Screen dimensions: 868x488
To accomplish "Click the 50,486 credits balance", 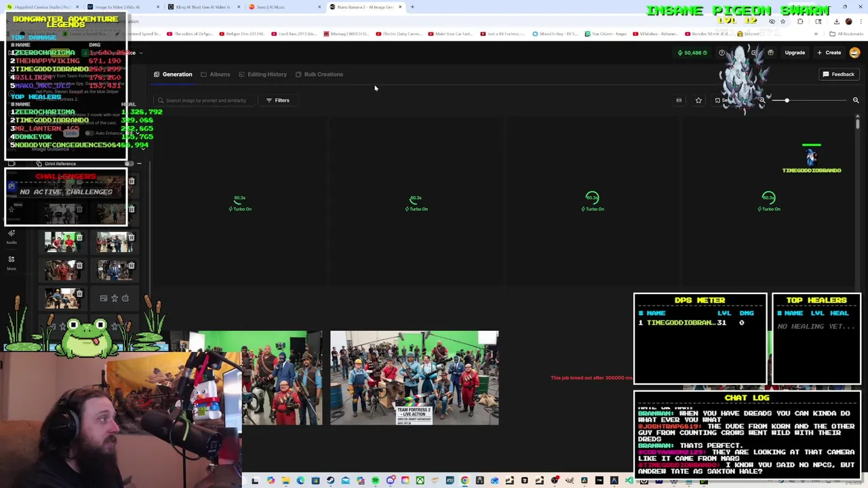I will click(x=692, y=53).
